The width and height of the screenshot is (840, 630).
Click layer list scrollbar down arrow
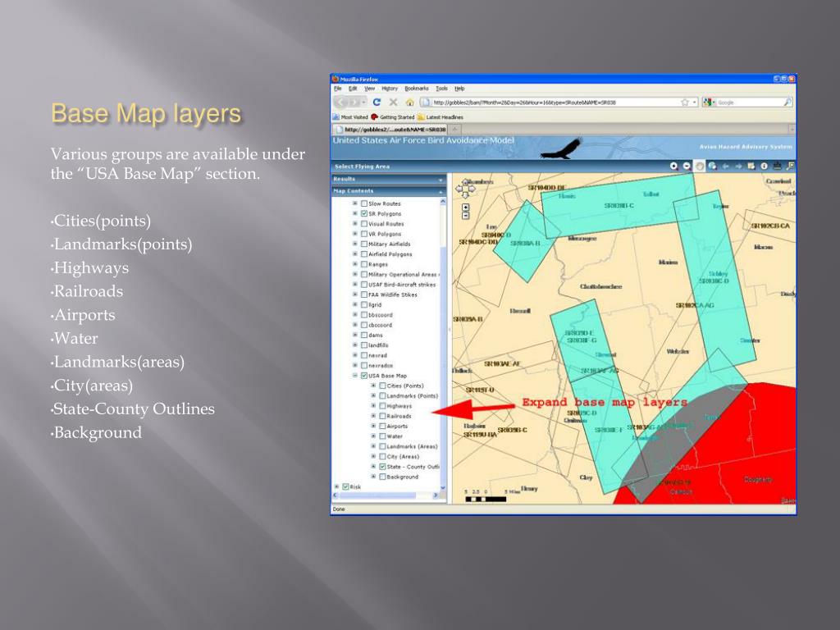[x=442, y=488]
